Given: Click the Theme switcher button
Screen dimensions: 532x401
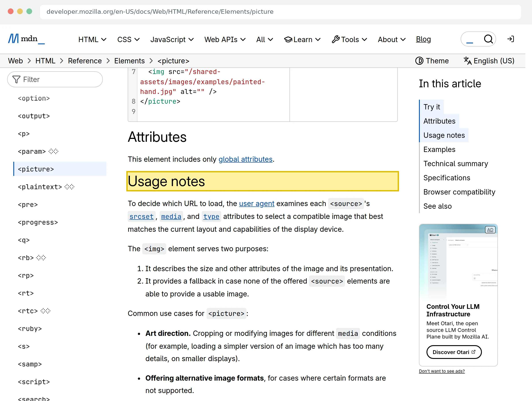Looking at the screenshot, I should pyautogui.click(x=432, y=61).
